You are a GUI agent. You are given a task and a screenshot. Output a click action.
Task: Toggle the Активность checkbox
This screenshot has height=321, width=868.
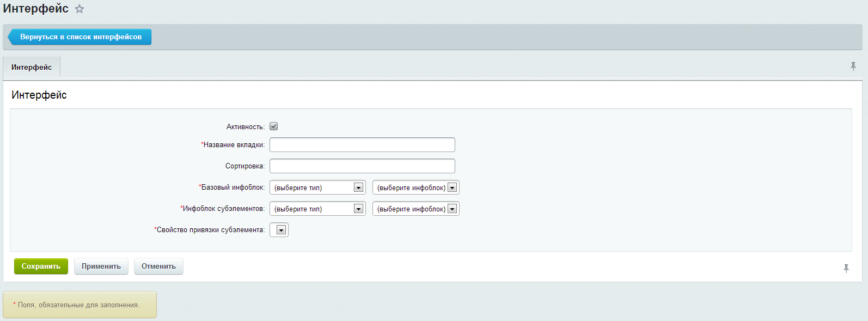274,126
